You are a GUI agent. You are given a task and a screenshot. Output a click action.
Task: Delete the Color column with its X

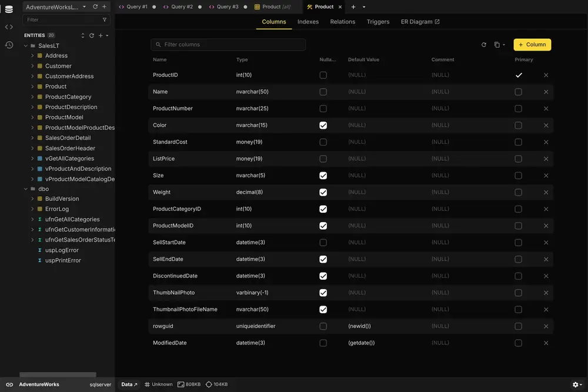pos(546,125)
